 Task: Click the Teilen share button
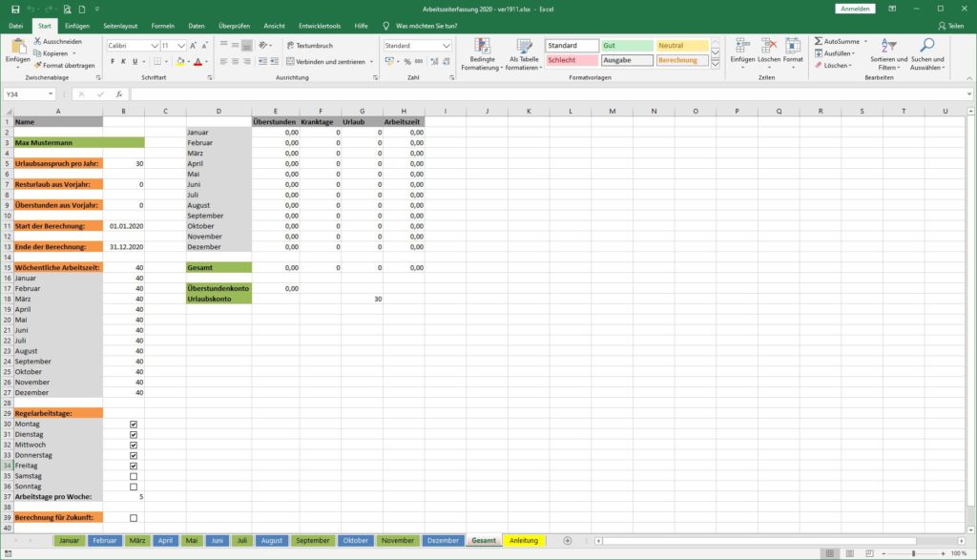pyautogui.click(x=951, y=26)
